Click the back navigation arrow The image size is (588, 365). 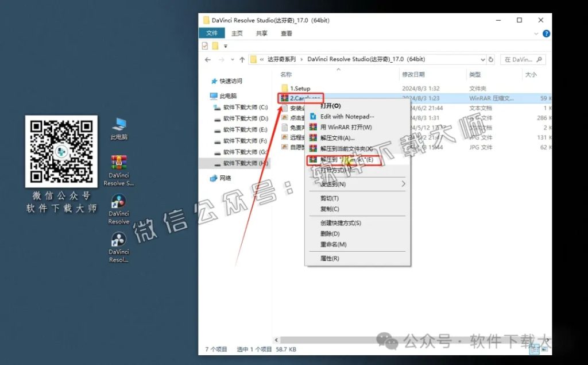[x=207, y=59]
